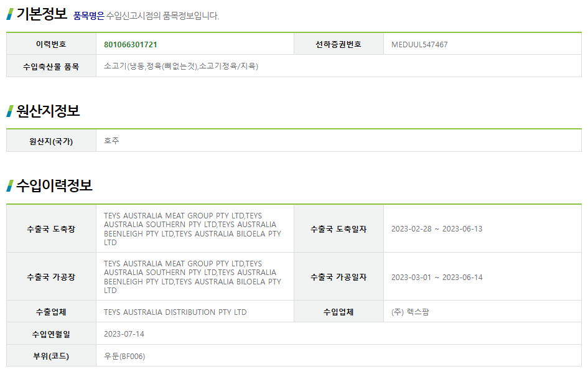
Task: Click the 수입업체 label cell
Action: pyautogui.click(x=338, y=311)
